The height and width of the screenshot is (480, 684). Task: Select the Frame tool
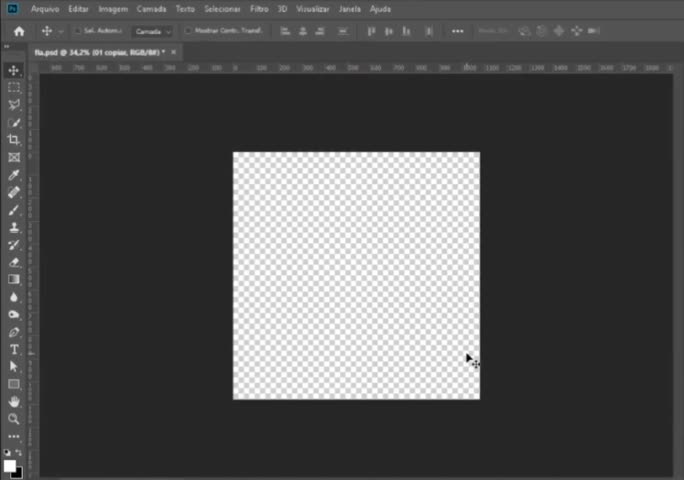(14, 158)
